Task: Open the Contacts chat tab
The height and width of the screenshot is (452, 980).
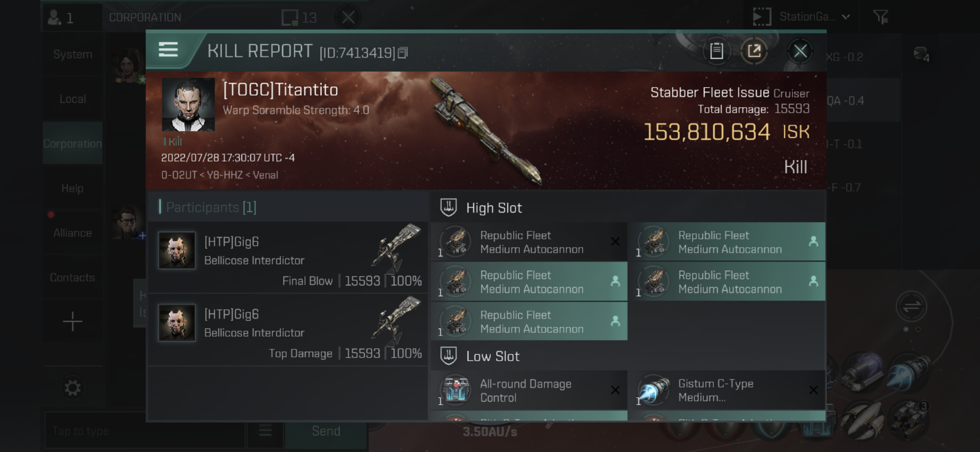Action: [x=72, y=277]
